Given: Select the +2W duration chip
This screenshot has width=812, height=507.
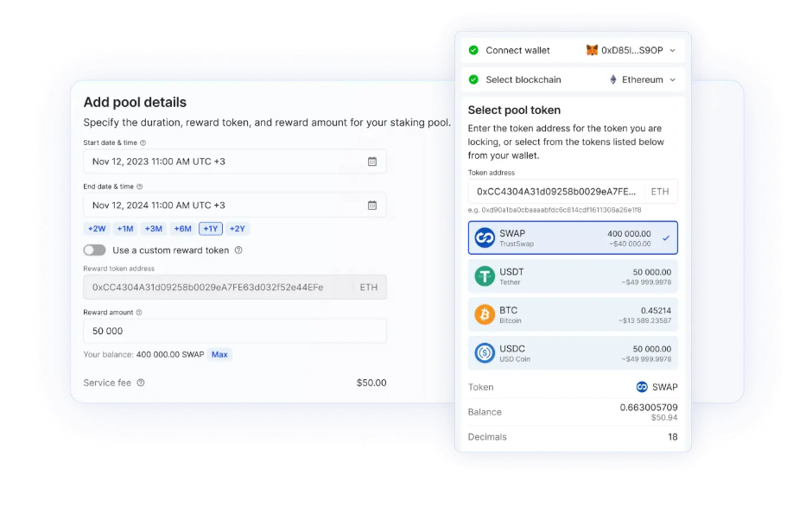Looking at the screenshot, I should pyautogui.click(x=95, y=228).
